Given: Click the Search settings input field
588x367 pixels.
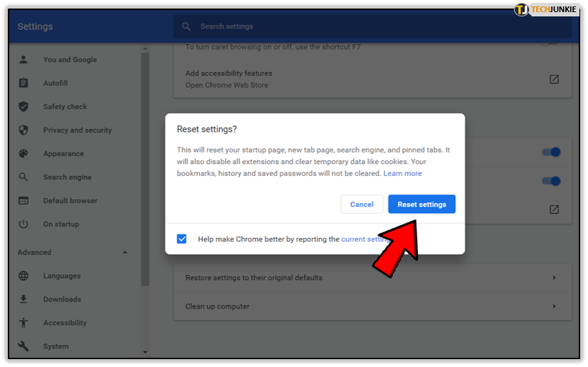Looking at the screenshot, I should (x=370, y=26).
